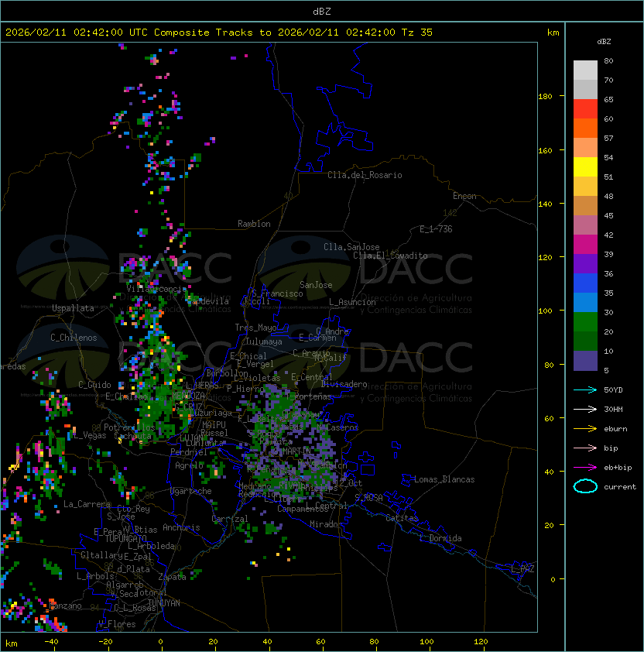Click the '-40' tick on the horizontal km axis
644x652 pixels.
tap(51, 642)
